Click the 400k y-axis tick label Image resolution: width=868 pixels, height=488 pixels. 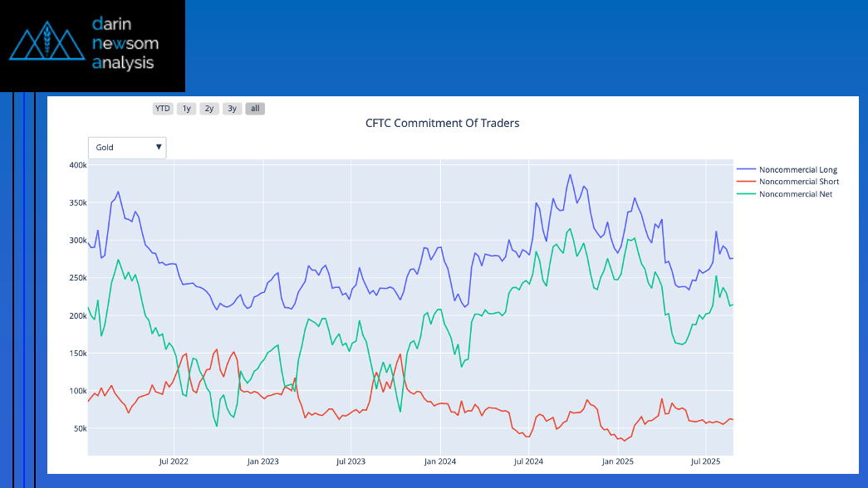click(x=77, y=165)
